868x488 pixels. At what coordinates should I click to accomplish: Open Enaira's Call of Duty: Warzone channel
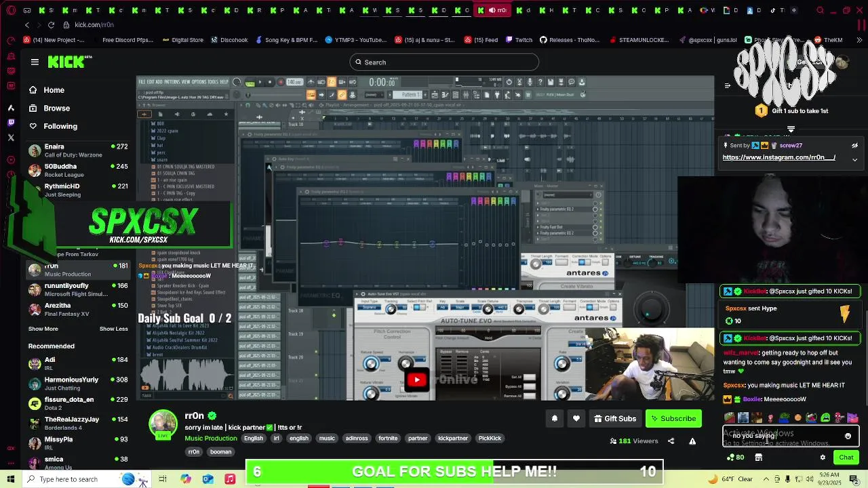pos(77,150)
